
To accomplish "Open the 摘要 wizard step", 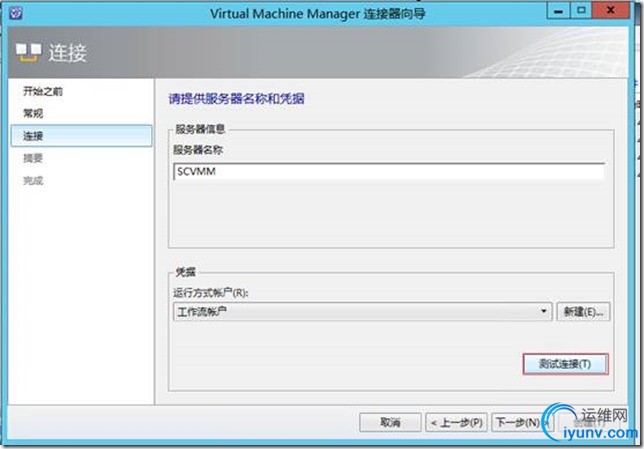I will pyautogui.click(x=33, y=158).
